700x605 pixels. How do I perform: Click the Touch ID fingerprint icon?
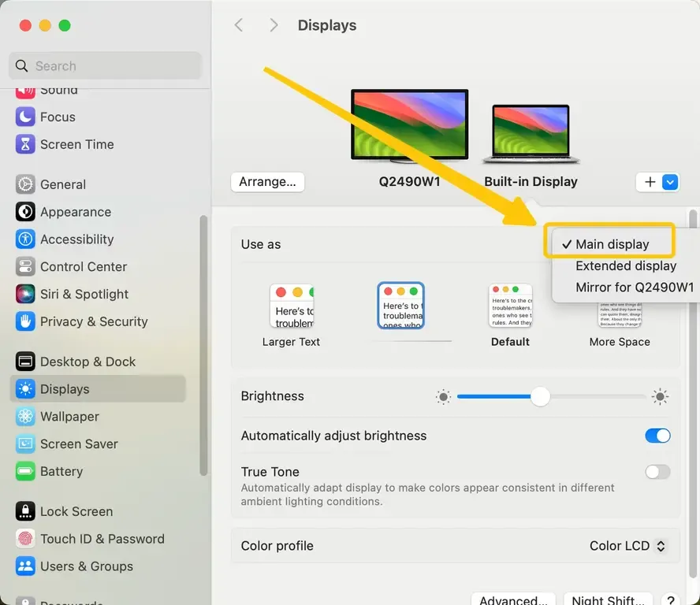pos(25,539)
